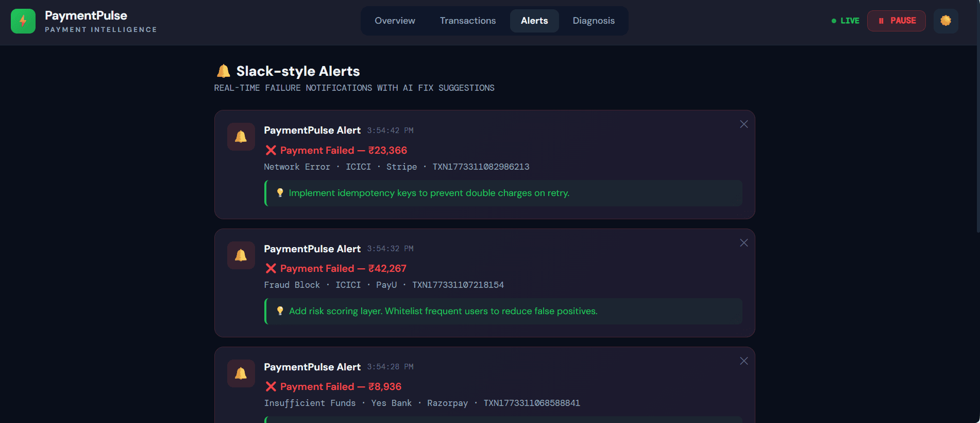The image size is (980, 423).
Task: Click the 3:54:32 PM timestamp
Action: tap(390, 249)
